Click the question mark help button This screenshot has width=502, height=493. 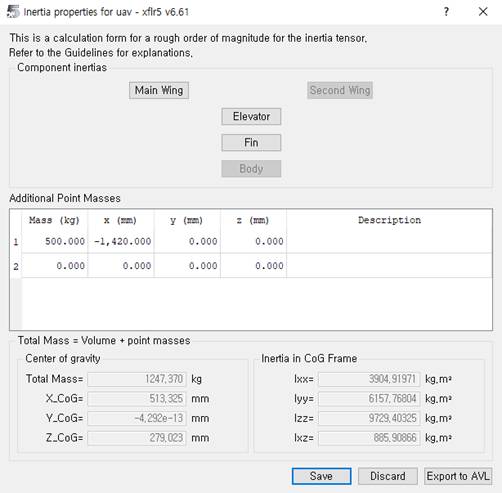point(446,12)
